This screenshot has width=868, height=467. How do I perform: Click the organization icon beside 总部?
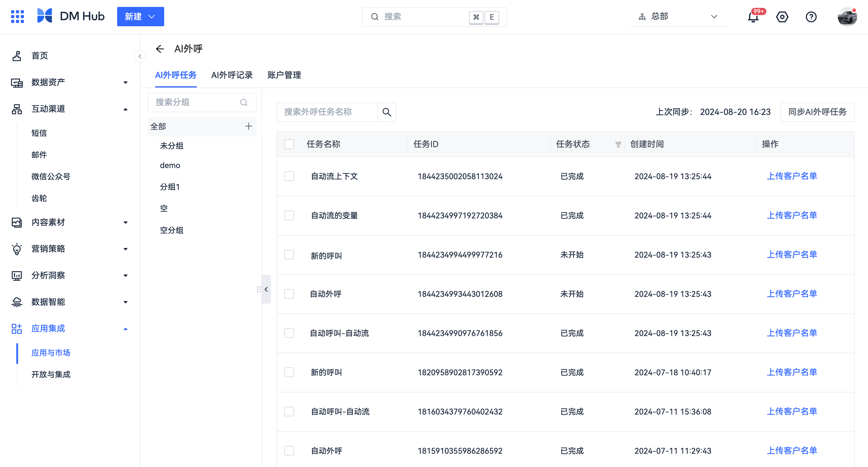642,17
